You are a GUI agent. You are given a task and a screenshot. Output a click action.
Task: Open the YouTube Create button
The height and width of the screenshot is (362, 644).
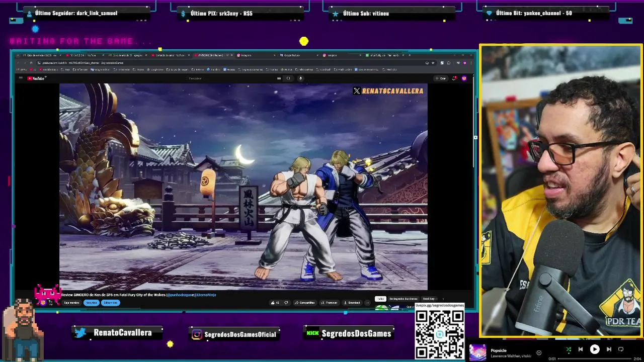tap(442, 78)
